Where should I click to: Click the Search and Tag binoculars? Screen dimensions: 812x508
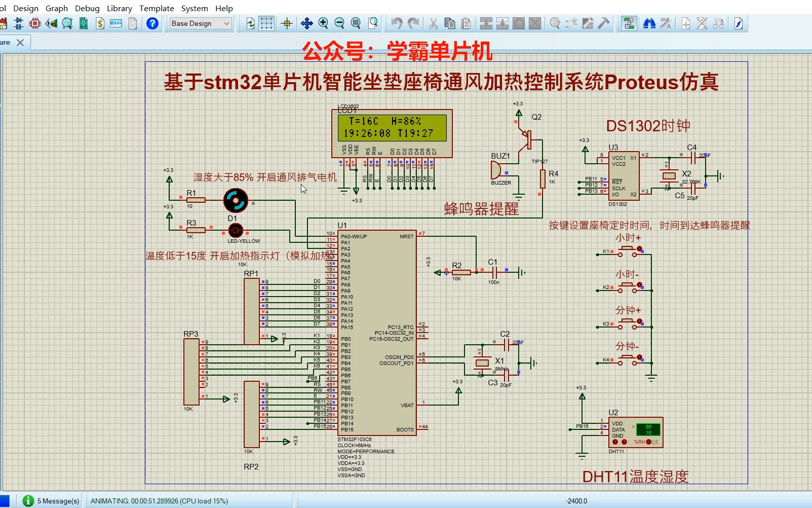[649, 23]
